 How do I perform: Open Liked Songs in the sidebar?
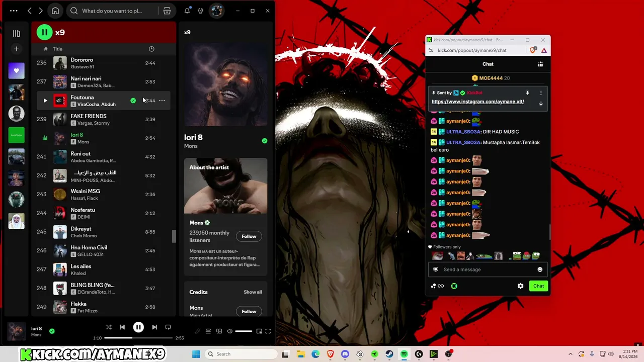[x=16, y=71]
